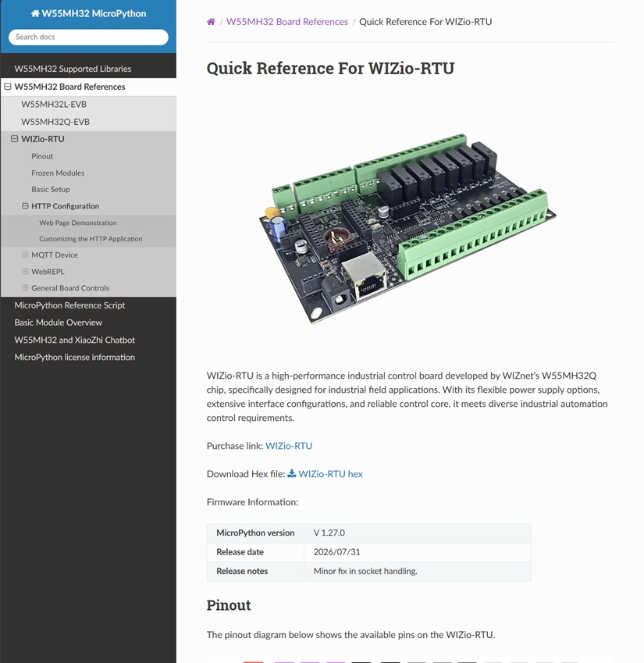Image resolution: width=644 pixels, height=663 pixels.
Task: Download the WIZio-RTU hex file
Action: pyautogui.click(x=330, y=474)
